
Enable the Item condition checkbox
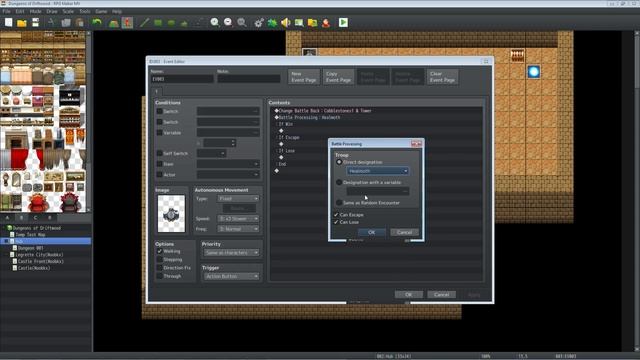pos(160,164)
